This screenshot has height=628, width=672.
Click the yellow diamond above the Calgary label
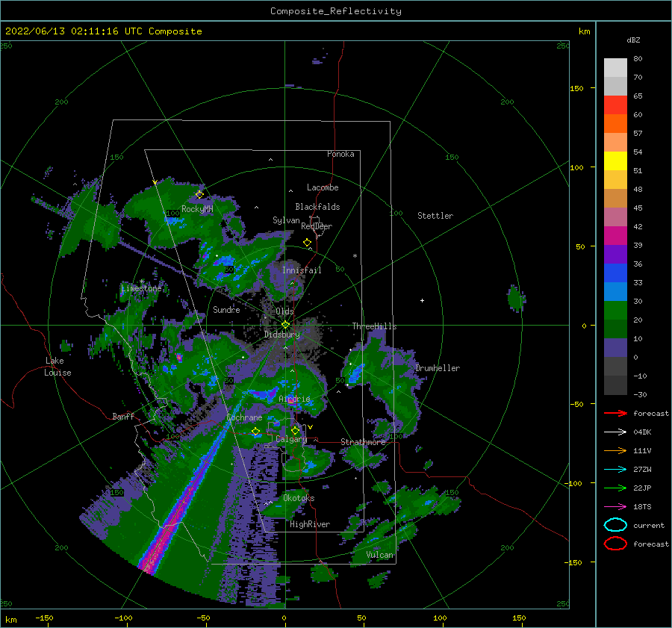coord(295,430)
